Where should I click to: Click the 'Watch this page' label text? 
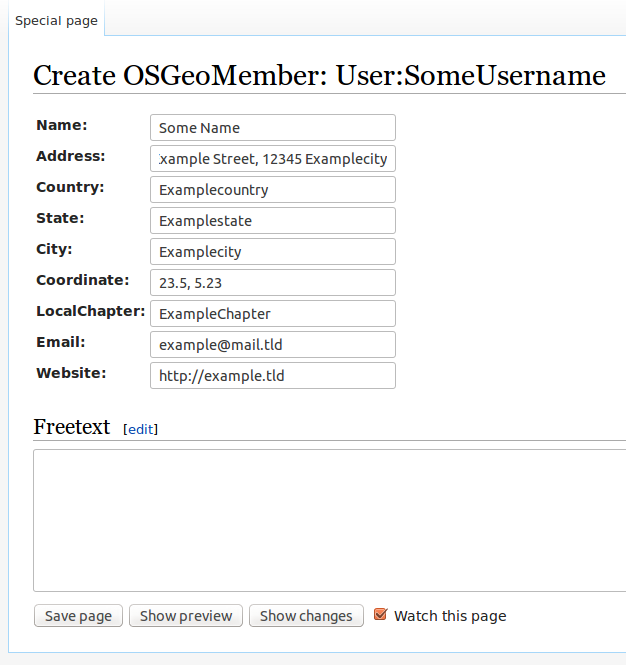click(450, 616)
